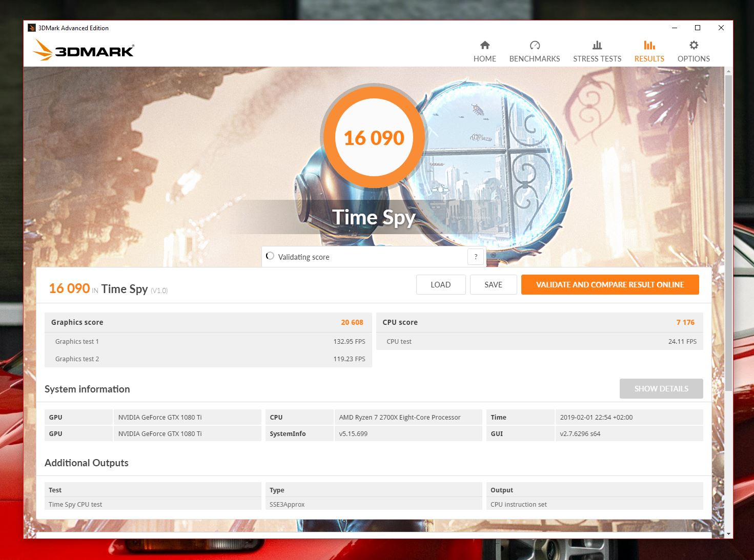The height and width of the screenshot is (560, 754).
Task: Close the 3DMark window
Action: (x=721, y=28)
